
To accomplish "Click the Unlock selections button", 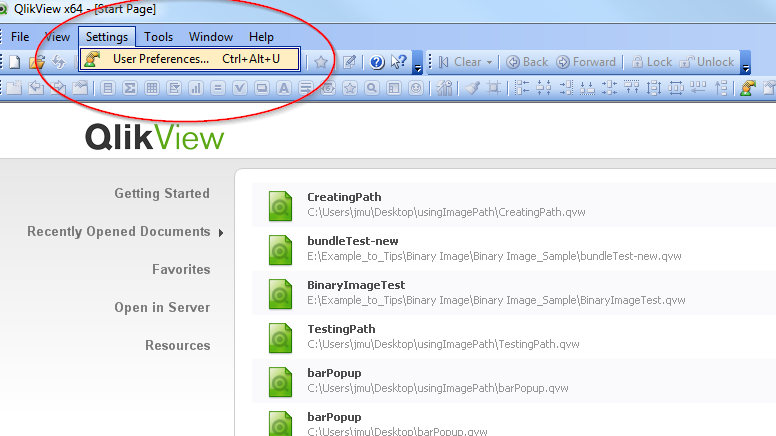I will point(707,62).
